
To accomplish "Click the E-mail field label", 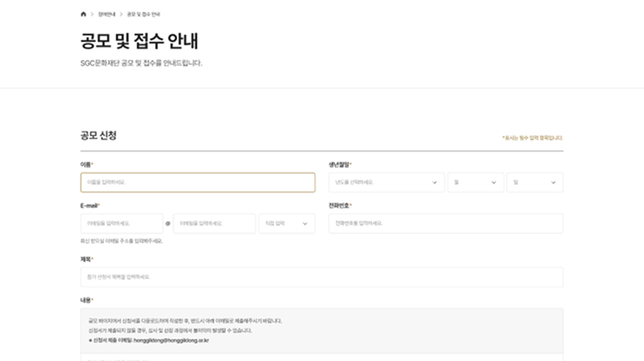I will 89,205.
